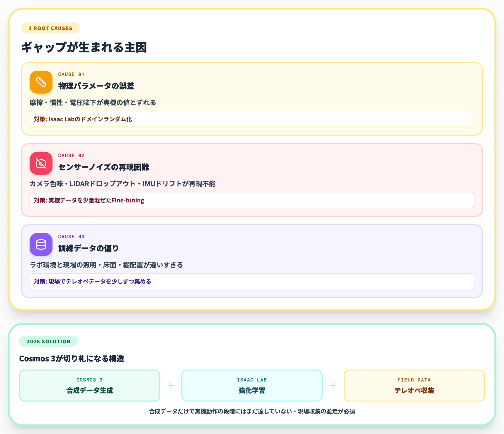The width and height of the screenshot is (504, 434).
Task: Click the box '対策: 現場でテレオペデータを少しずつ集める'
Action: pyautogui.click(x=252, y=281)
